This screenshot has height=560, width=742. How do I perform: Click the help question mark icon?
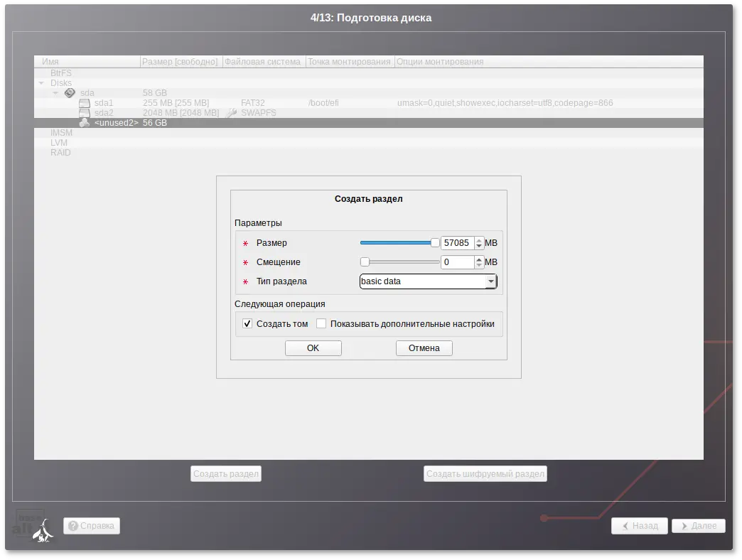coord(73,525)
